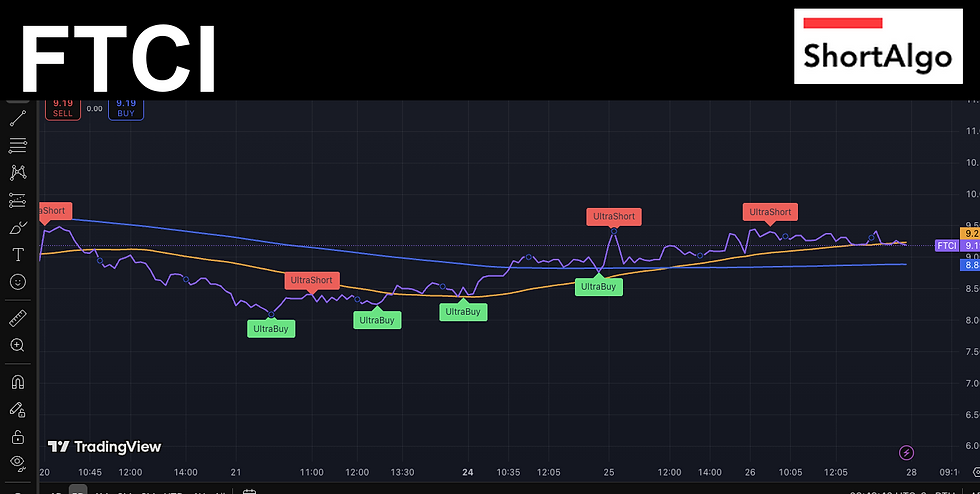Image resolution: width=980 pixels, height=494 pixels.
Task: Click the 10:05 time axis label
Action: (791, 472)
